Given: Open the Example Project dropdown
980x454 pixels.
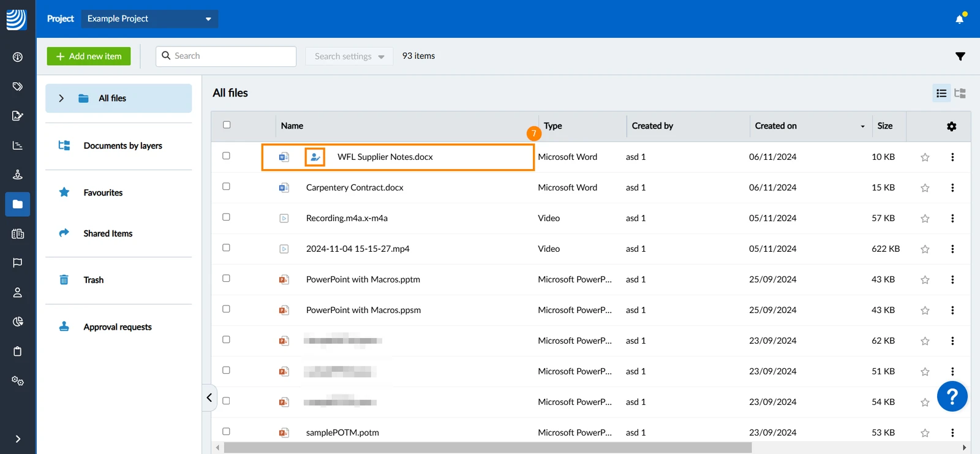Looking at the screenshot, I should pos(149,19).
